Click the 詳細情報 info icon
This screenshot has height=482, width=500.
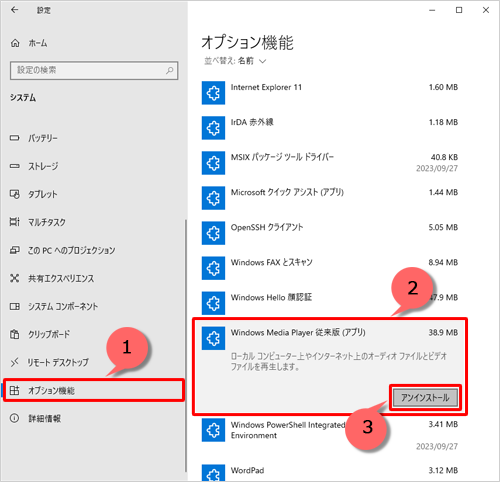pos(14,418)
